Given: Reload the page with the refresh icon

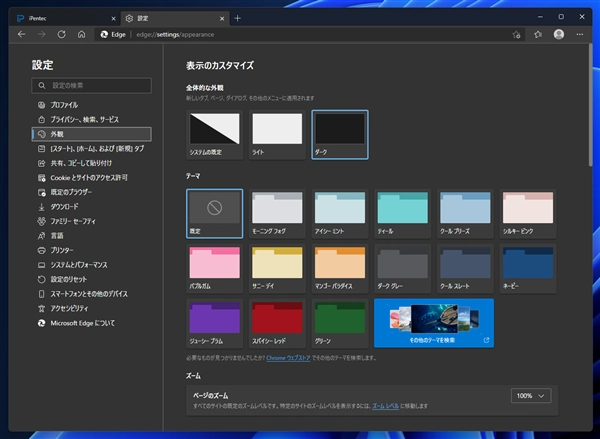Looking at the screenshot, I should coord(61,34).
